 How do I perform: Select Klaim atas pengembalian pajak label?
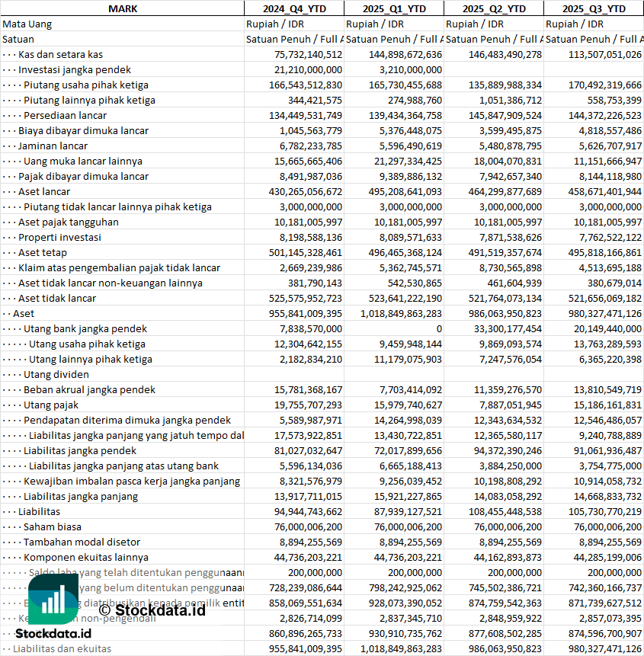(x=119, y=267)
